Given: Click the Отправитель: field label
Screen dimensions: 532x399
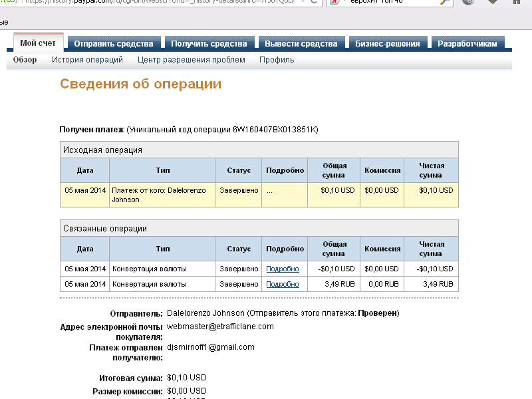Looking at the screenshot, I should click(136, 313).
